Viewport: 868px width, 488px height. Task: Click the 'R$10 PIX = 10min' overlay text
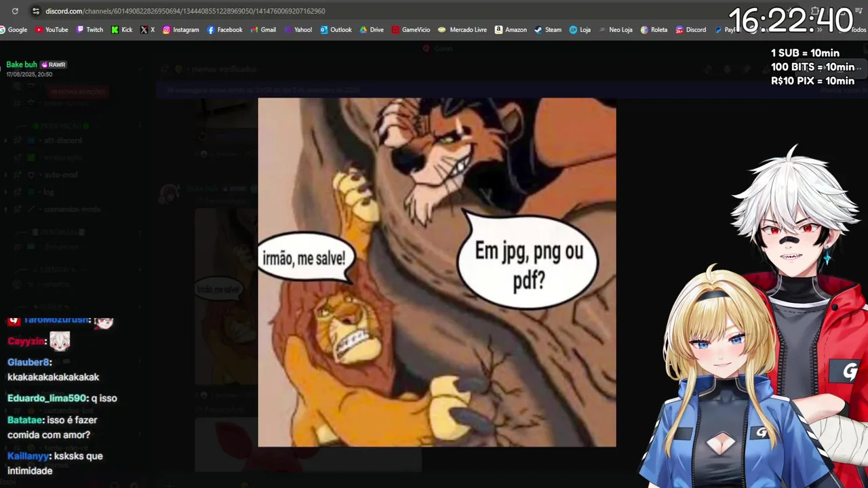tap(812, 81)
